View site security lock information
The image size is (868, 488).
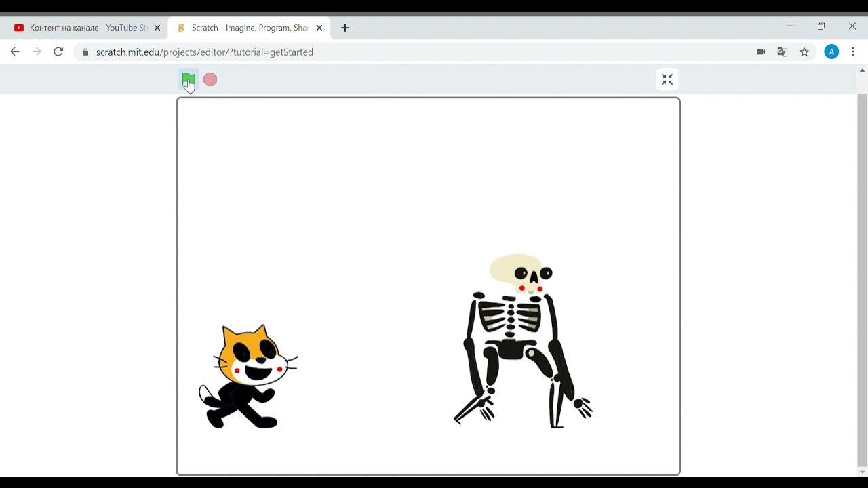pyautogui.click(x=85, y=52)
